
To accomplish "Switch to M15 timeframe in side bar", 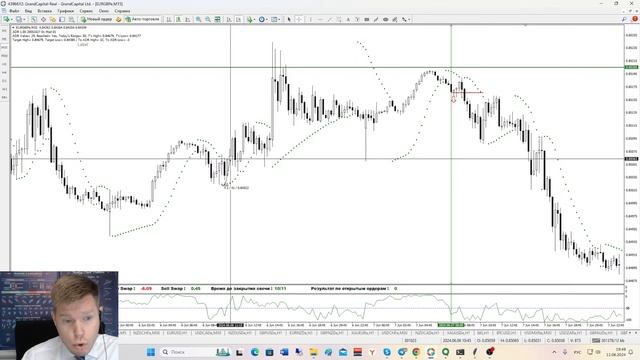I will pyautogui.click(x=4, y=47).
